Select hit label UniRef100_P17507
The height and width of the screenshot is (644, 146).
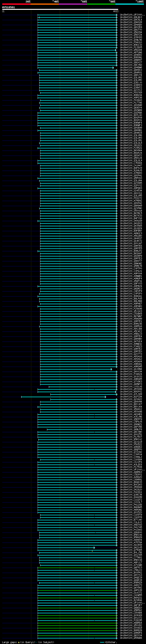click(131, 437)
